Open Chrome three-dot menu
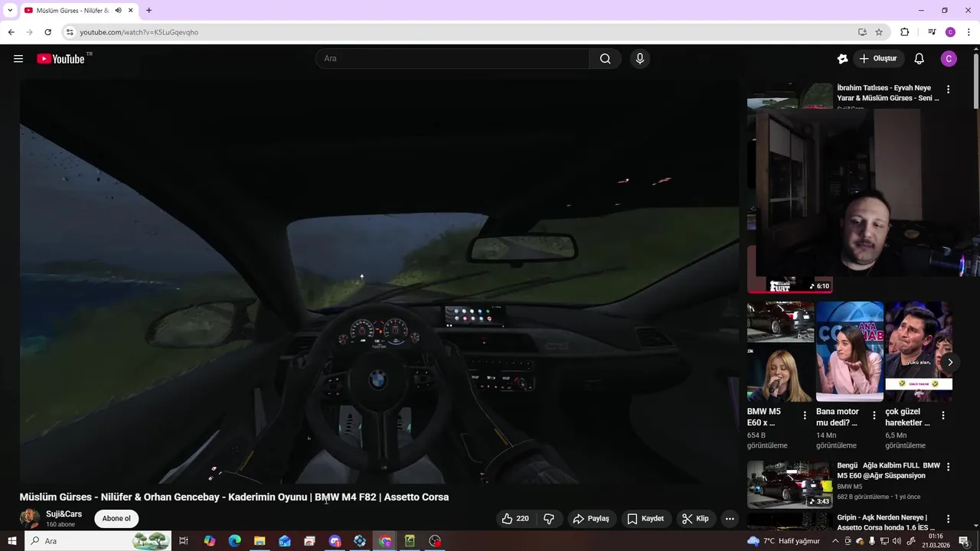The image size is (980, 551). click(969, 32)
